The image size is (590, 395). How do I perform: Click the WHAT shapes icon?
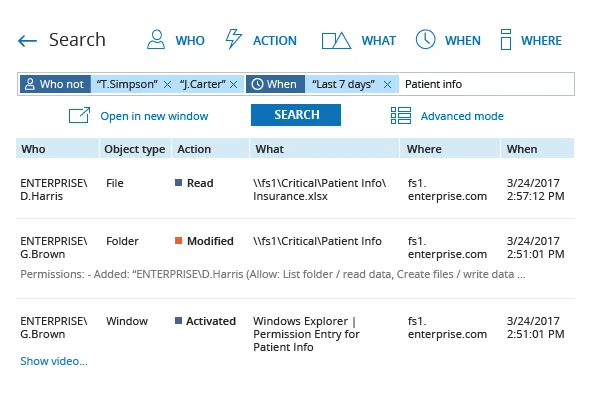click(336, 41)
